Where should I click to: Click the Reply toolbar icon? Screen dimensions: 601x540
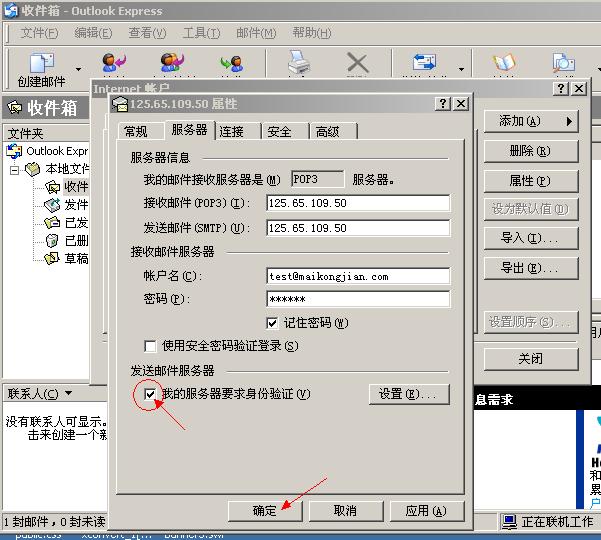click(114, 62)
